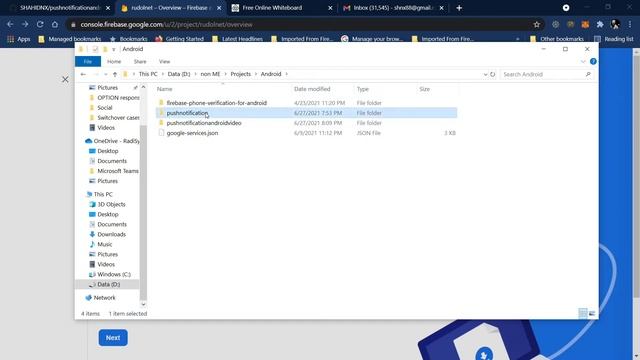
Task: Open the Chrome profile avatar
Action: pyautogui.click(x=615, y=24)
